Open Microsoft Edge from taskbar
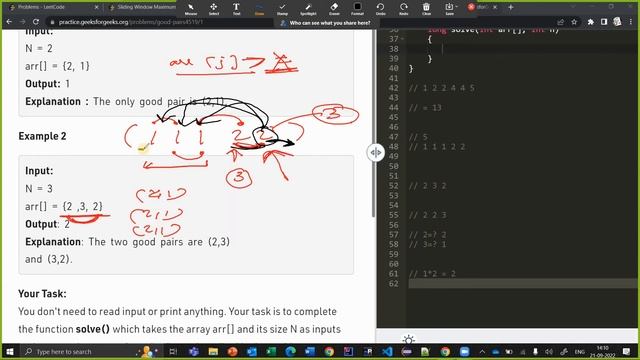Image resolution: width=640 pixels, height=360 pixels. [290, 351]
